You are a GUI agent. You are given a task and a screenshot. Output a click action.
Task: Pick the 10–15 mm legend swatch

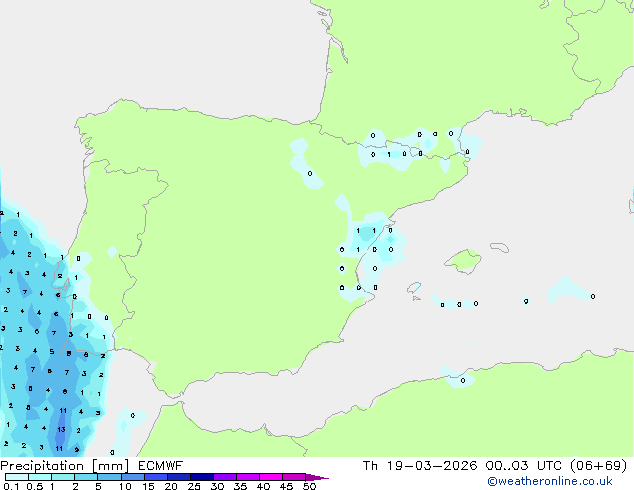133,477
